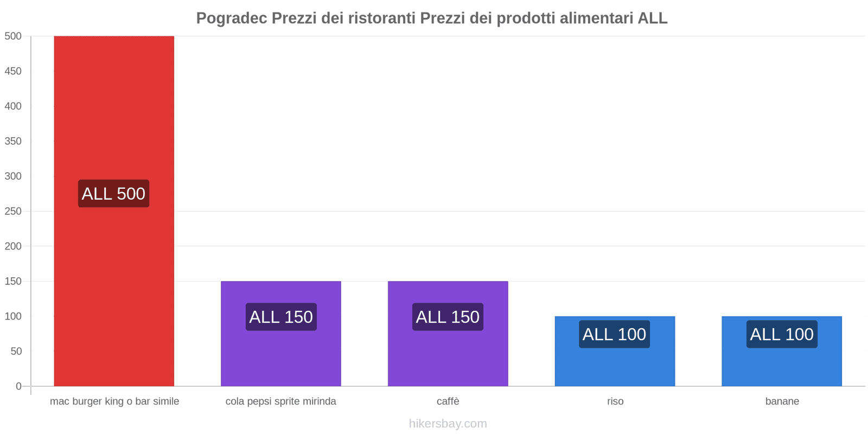Click the 250 tick on y-axis

point(13,211)
